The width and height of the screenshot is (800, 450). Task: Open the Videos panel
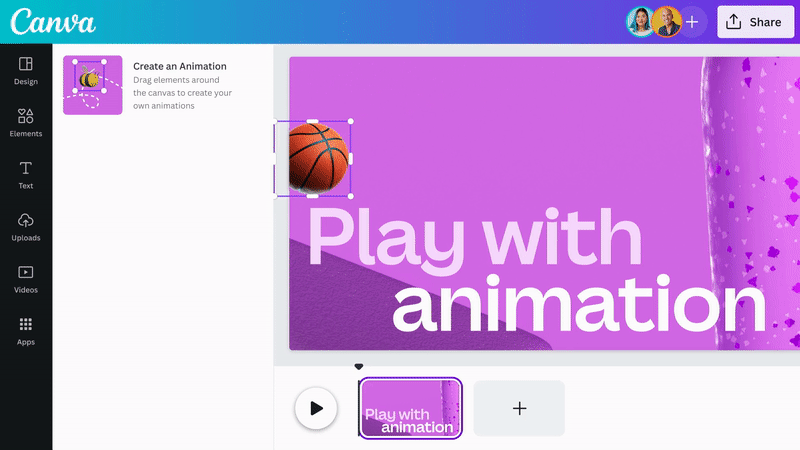(x=26, y=278)
